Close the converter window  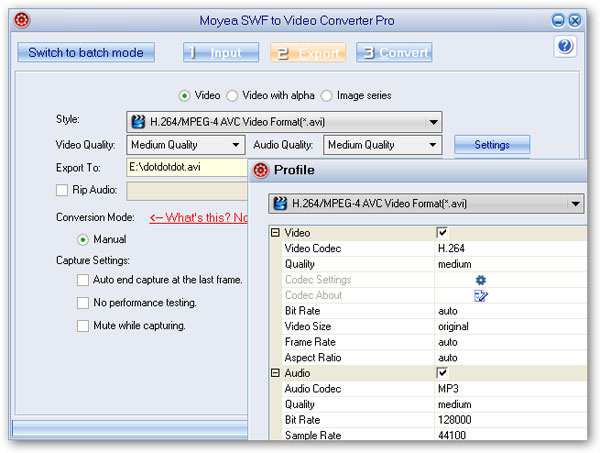pos(575,20)
